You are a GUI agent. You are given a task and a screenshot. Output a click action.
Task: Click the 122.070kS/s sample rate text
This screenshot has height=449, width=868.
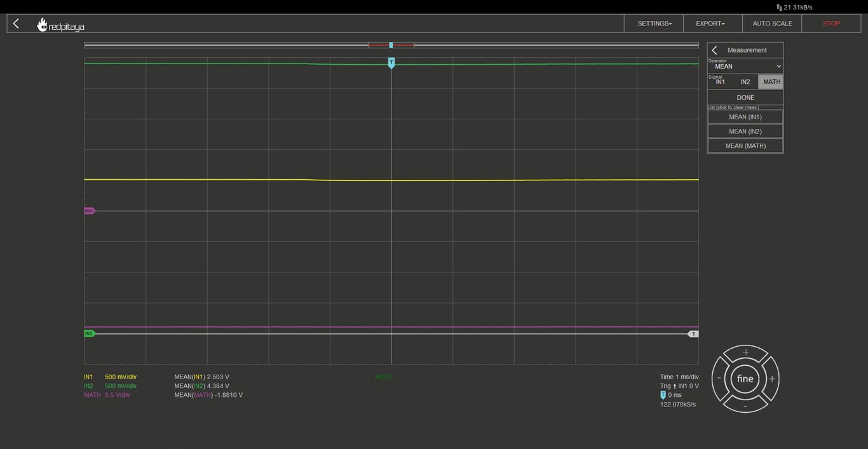coord(678,405)
